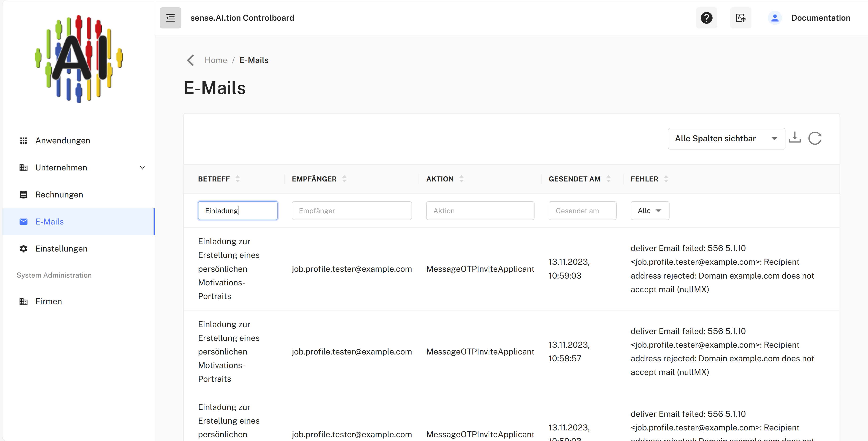Focus the Aktion filter field
Viewport: 868px width, 441px height.
(480, 211)
